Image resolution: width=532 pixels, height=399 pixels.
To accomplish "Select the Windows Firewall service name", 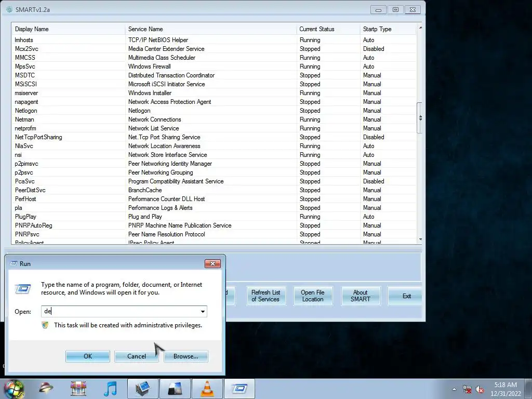I will tap(149, 66).
